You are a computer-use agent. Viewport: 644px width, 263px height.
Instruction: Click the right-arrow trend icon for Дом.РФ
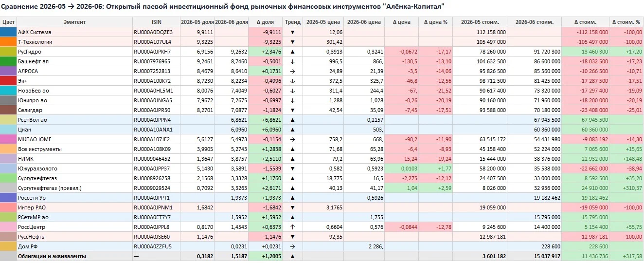coord(292,246)
